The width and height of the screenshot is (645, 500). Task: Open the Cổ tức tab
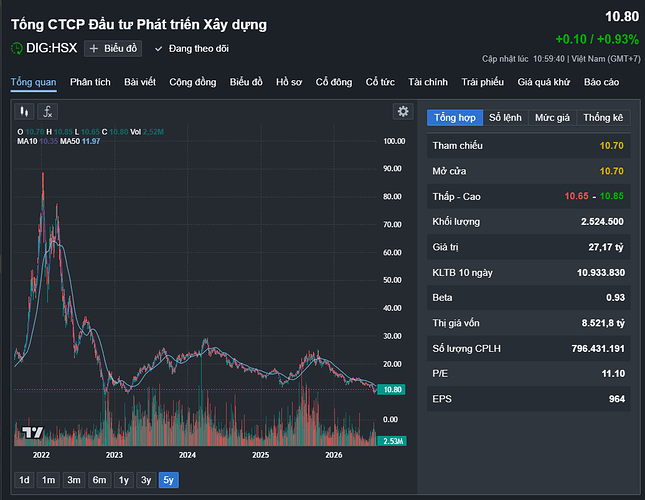point(380,82)
